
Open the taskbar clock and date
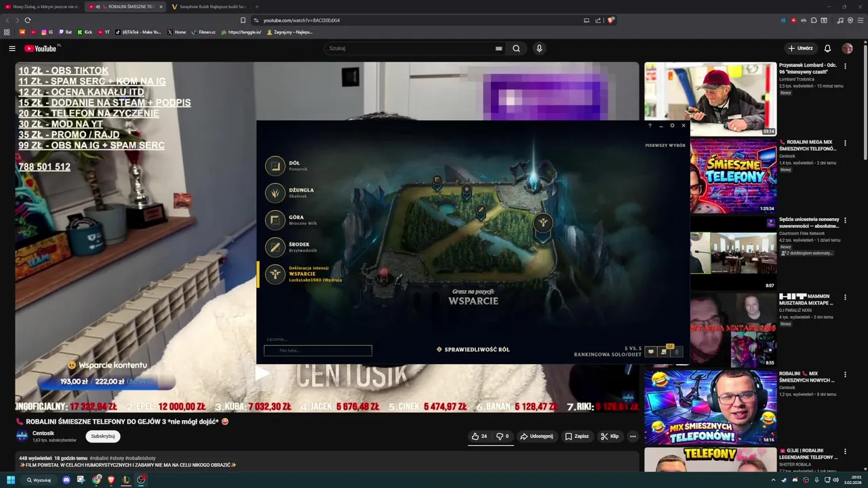pyautogui.click(x=852, y=480)
